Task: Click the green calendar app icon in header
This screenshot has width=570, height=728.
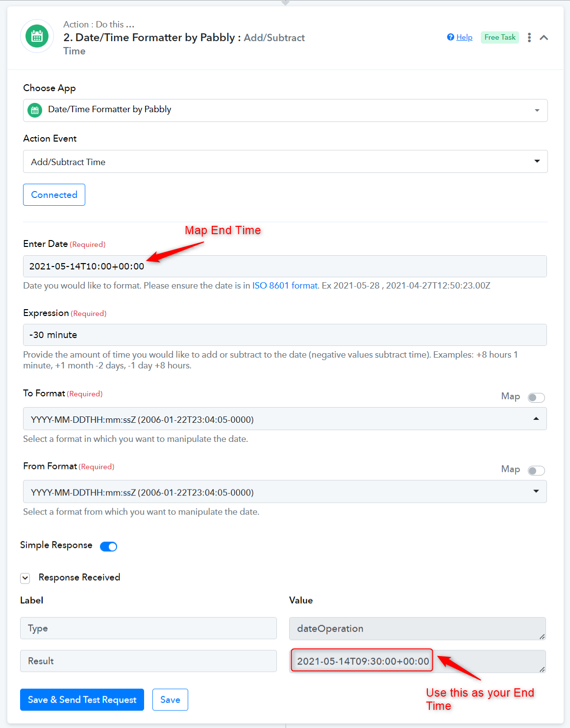Action: coord(37,36)
